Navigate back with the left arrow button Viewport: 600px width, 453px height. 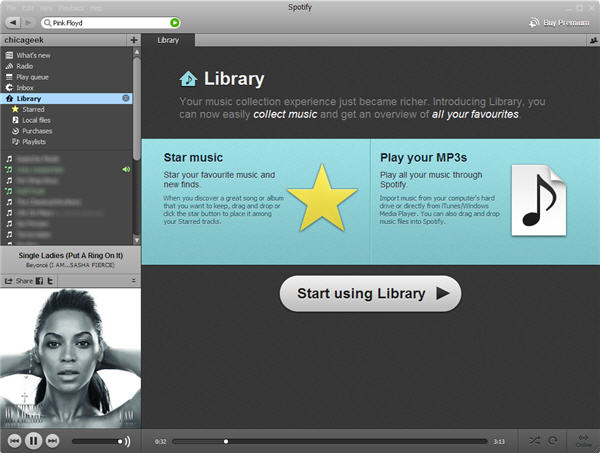click(x=11, y=21)
